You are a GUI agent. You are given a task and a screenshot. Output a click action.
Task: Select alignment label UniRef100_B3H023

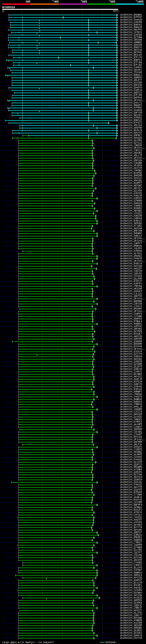pos(131,221)
